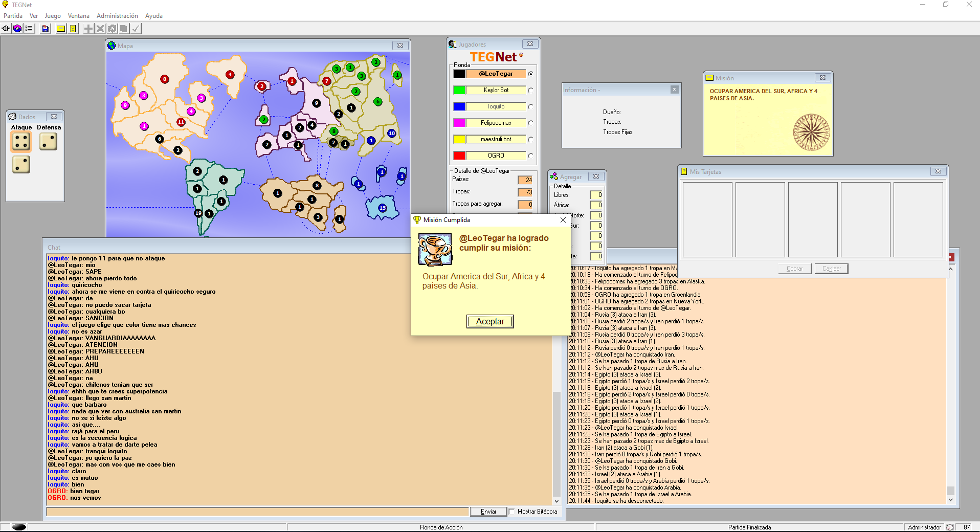
Task: Close the Misión Cumplida dialog
Action: click(x=563, y=220)
